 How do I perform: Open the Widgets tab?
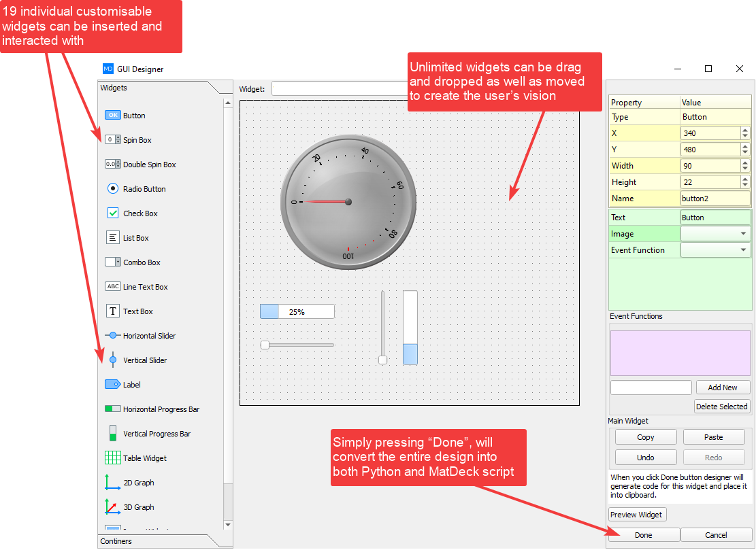pos(114,88)
